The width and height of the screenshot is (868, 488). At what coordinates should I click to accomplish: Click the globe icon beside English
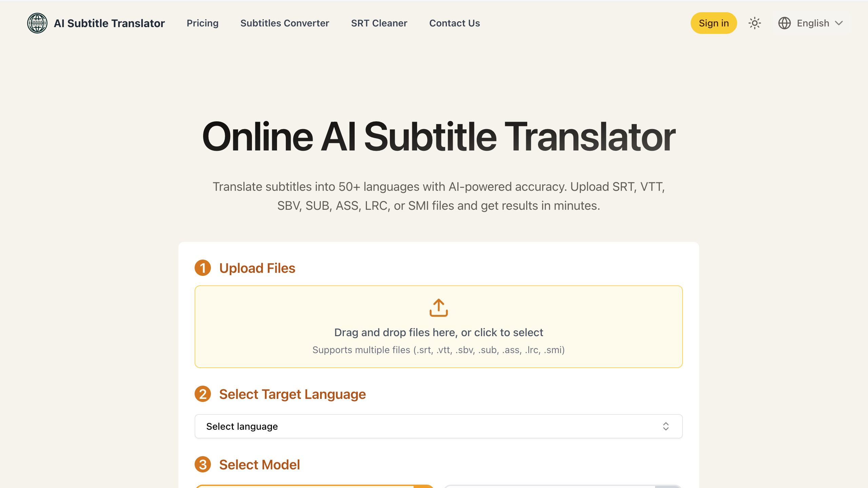785,23
